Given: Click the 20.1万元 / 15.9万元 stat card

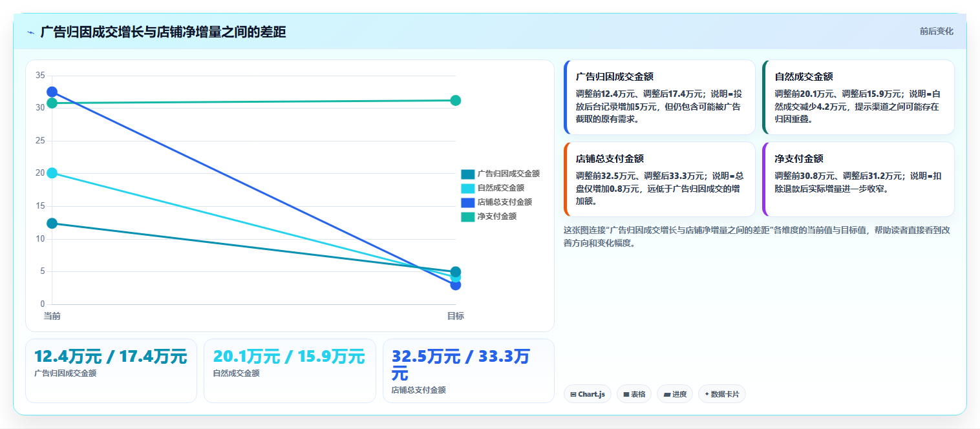Looking at the screenshot, I should [x=290, y=371].
